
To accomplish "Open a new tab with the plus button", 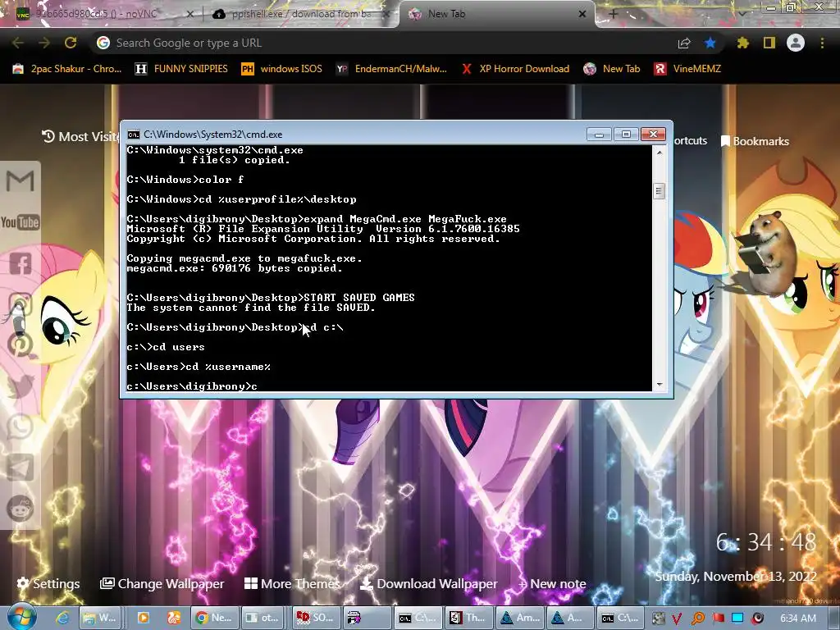I will tap(614, 14).
